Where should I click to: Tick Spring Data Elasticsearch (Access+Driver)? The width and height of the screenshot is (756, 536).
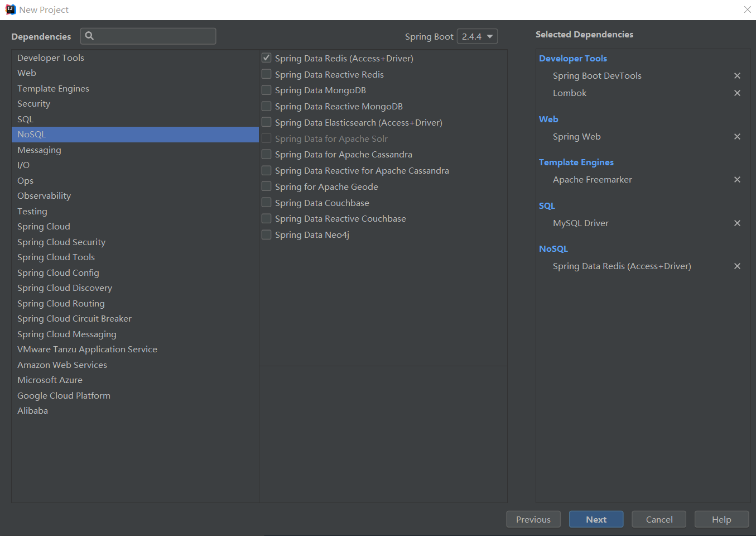tap(267, 122)
